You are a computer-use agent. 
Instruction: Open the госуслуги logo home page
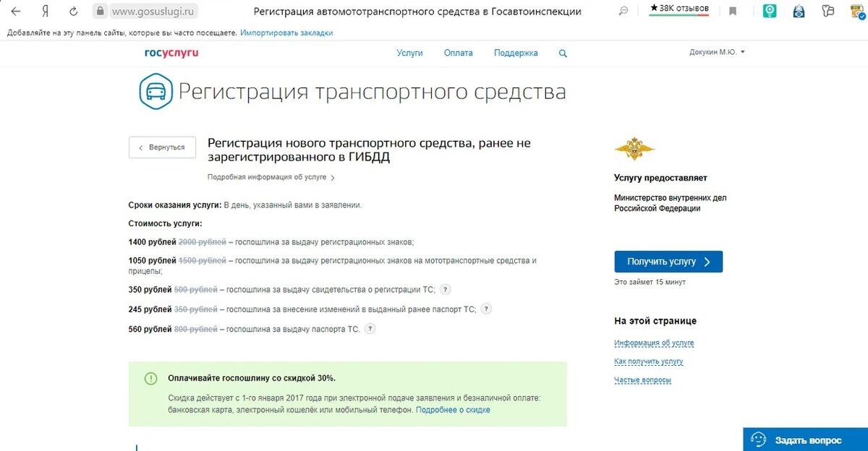point(171,53)
